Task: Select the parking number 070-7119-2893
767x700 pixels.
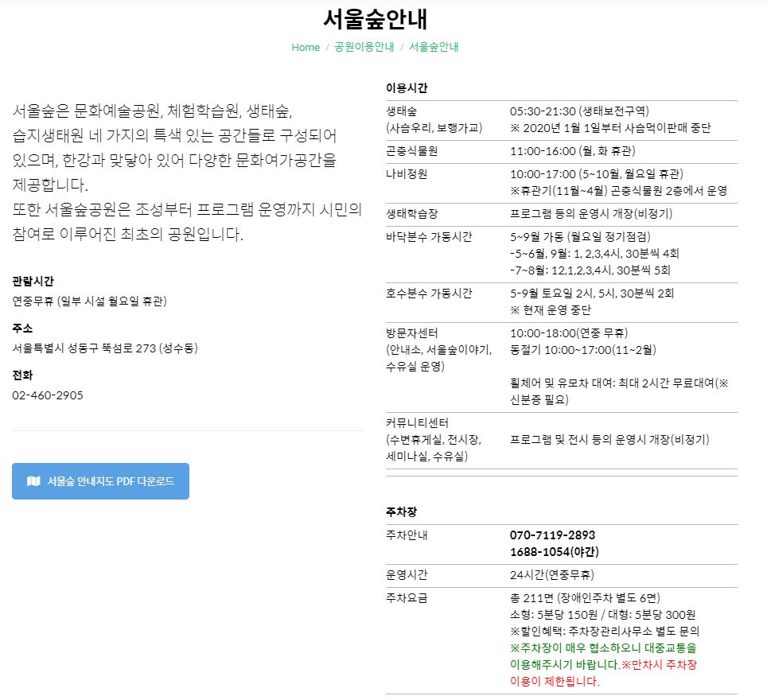Action: (552, 535)
